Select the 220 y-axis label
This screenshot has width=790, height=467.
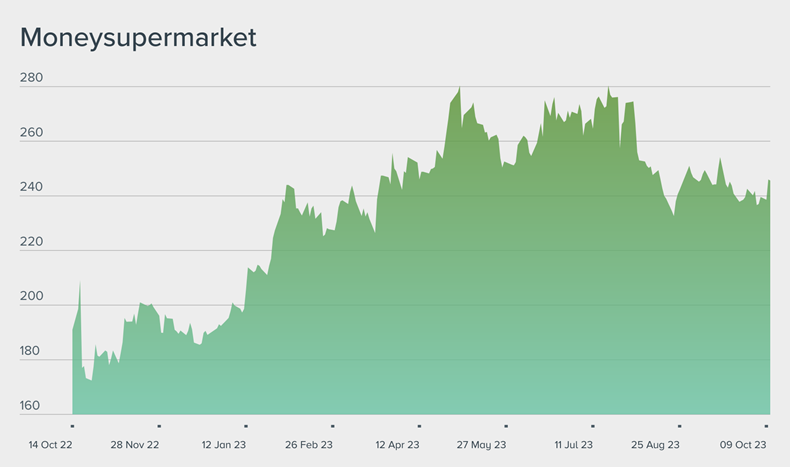(31, 242)
